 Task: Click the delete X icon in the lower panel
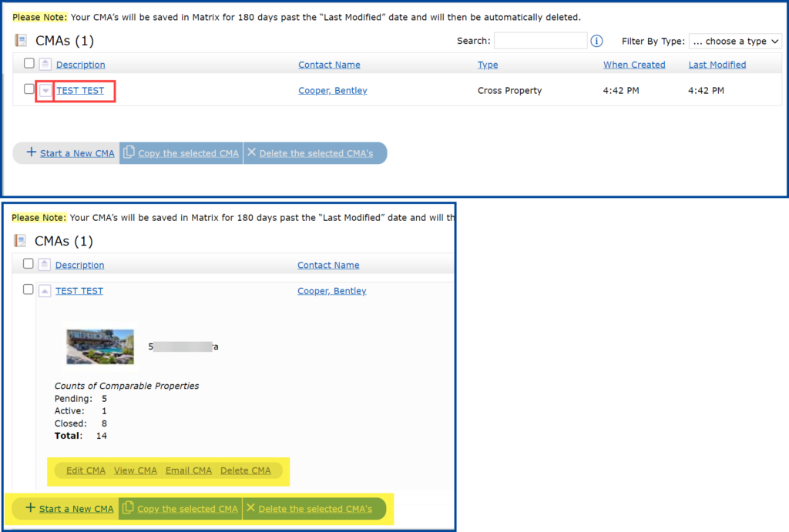(250, 509)
